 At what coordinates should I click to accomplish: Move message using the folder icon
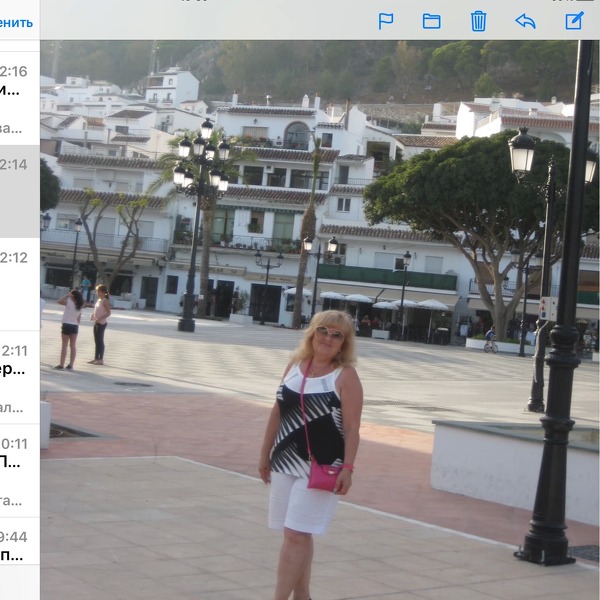coord(431,21)
